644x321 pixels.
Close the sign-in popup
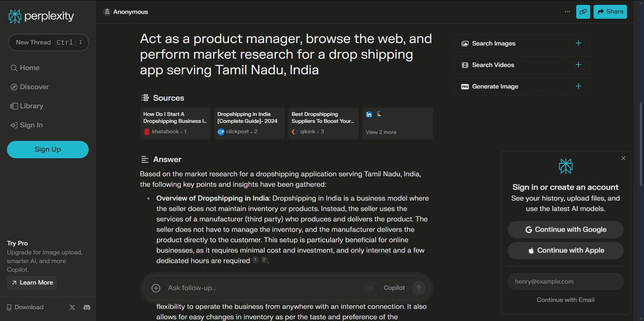[x=623, y=158]
